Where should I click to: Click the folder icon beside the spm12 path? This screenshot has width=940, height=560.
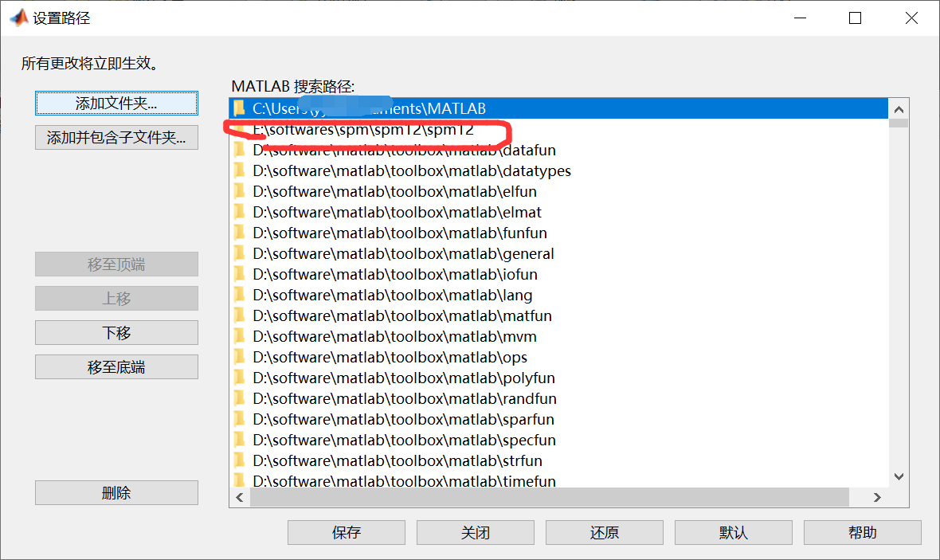tap(241, 129)
